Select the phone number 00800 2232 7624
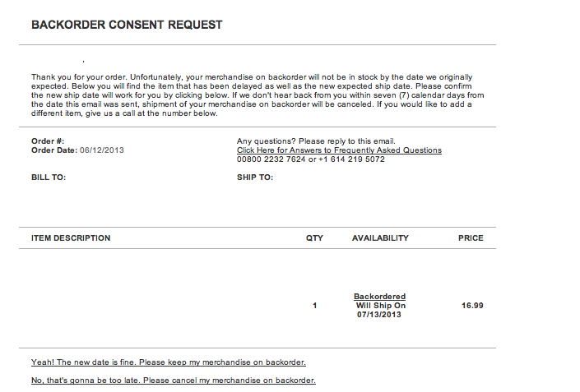The width and height of the screenshot is (580, 392). point(271,159)
